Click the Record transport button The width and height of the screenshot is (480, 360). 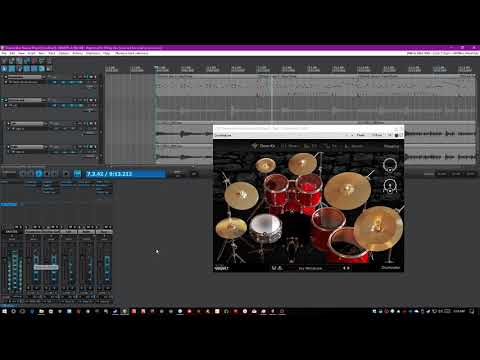(66, 174)
